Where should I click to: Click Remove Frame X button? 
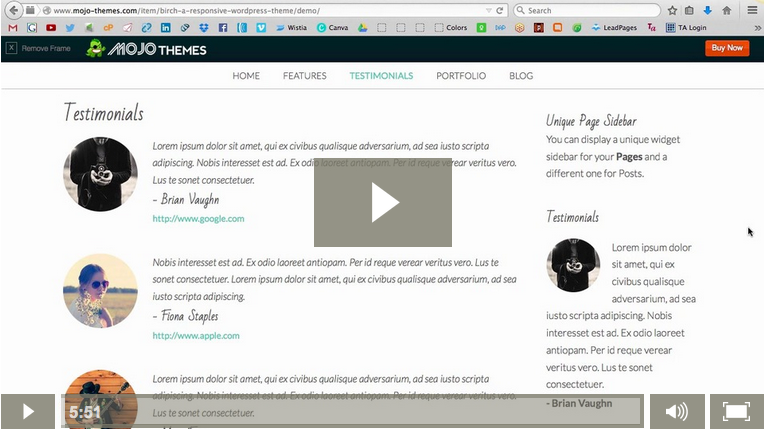tap(12, 48)
